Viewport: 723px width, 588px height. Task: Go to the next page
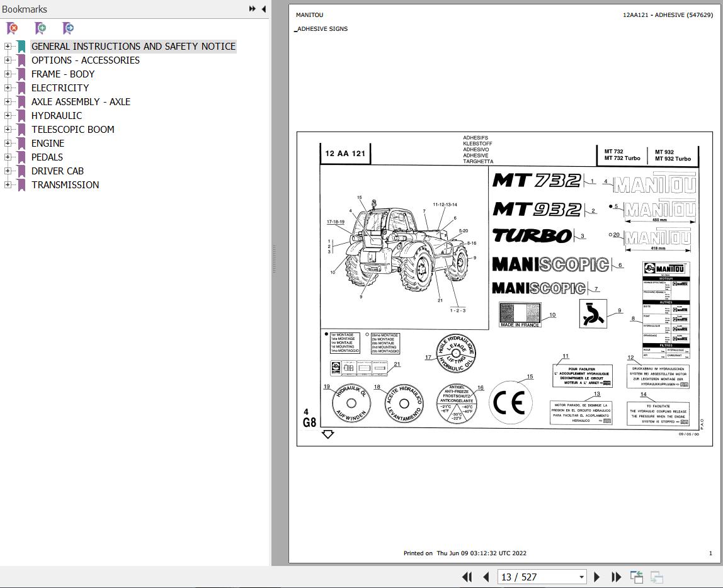[596, 577]
